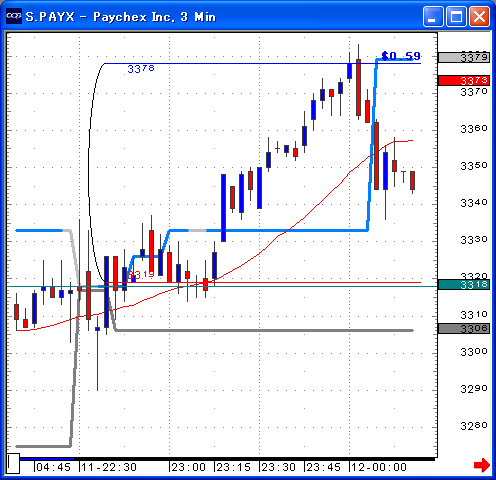Click the window title S.PAYX Paychex Inc
This screenshot has width=496, height=480.
click(x=121, y=16)
